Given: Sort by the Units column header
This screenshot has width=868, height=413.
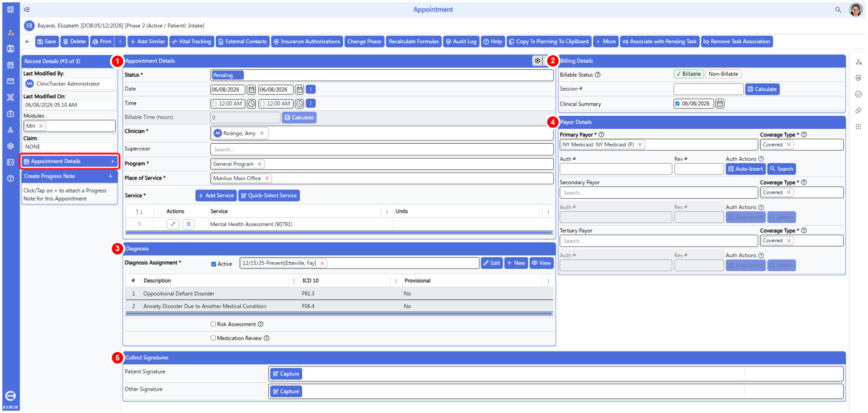Looking at the screenshot, I should [402, 212].
